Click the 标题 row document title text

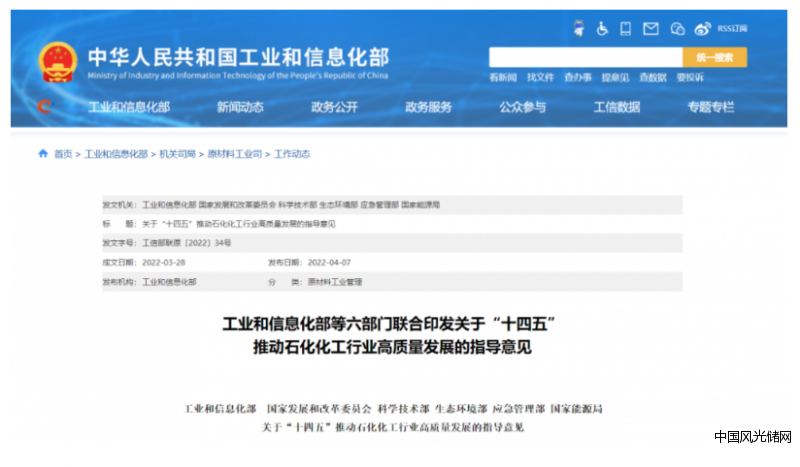(x=239, y=224)
